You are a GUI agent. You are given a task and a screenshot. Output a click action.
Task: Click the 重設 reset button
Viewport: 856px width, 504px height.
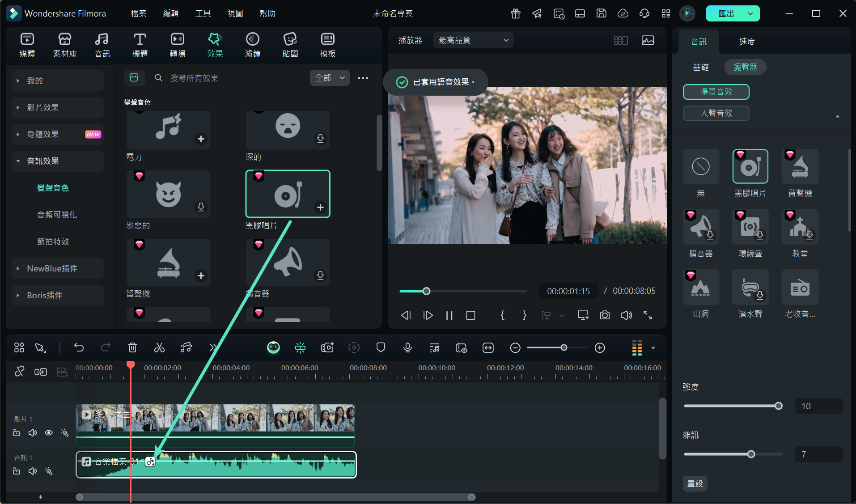695,483
